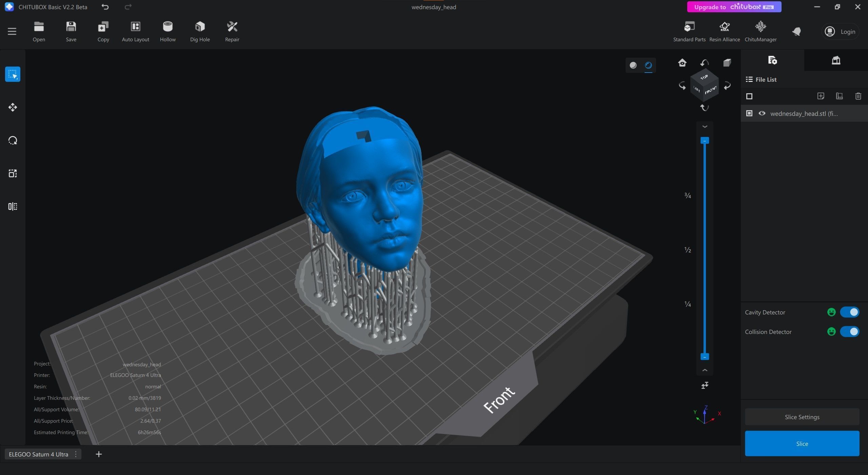Toggle perspective cube view icon
This screenshot has height=475, width=868.
tap(727, 63)
